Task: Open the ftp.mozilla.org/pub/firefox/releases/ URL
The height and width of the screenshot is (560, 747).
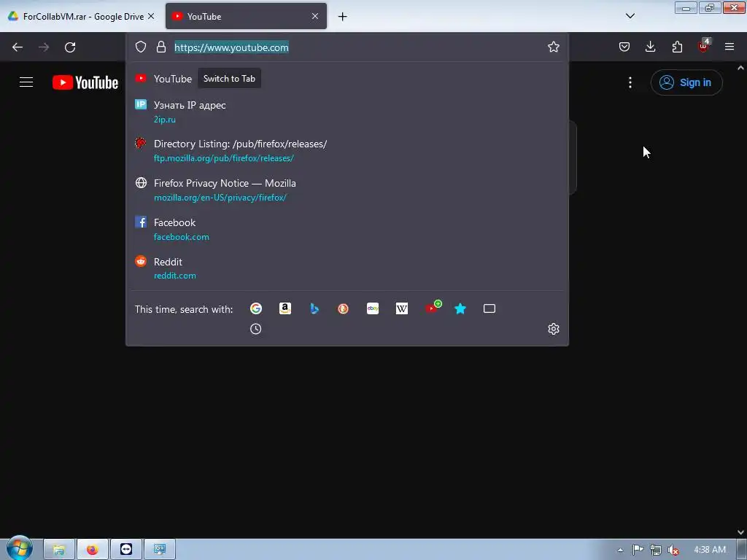Action: pyautogui.click(x=223, y=158)
